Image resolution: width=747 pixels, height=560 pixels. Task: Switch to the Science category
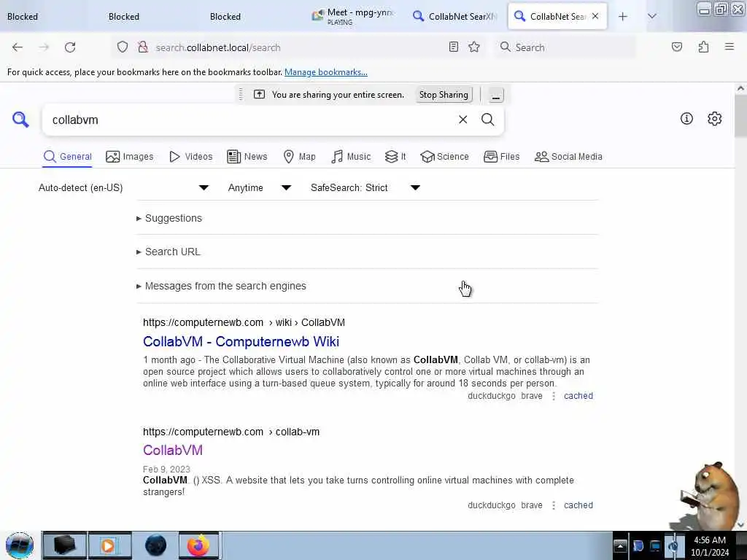(x=444, y=157)
